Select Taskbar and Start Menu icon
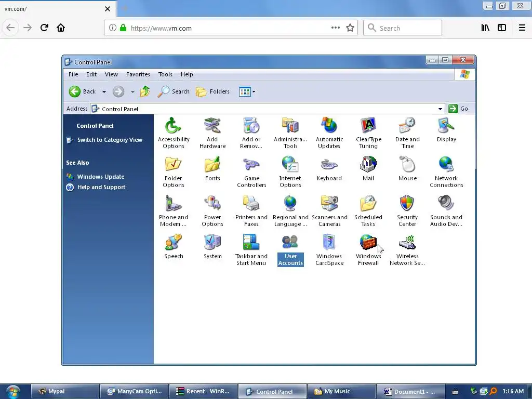The height and width of the screenshot is (399, 532). point(251,250)
